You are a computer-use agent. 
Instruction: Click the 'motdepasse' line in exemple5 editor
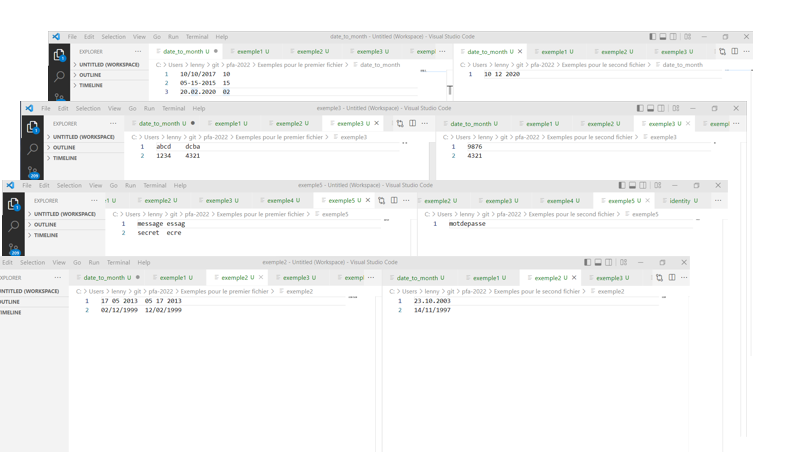click(x=467, y=224)
